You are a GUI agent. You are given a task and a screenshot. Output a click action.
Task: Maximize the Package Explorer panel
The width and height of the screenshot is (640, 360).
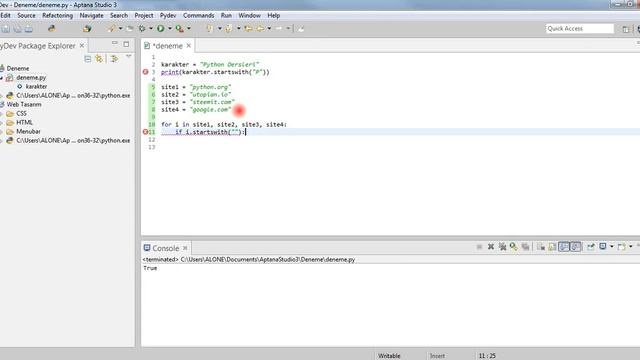pos(126,44)
